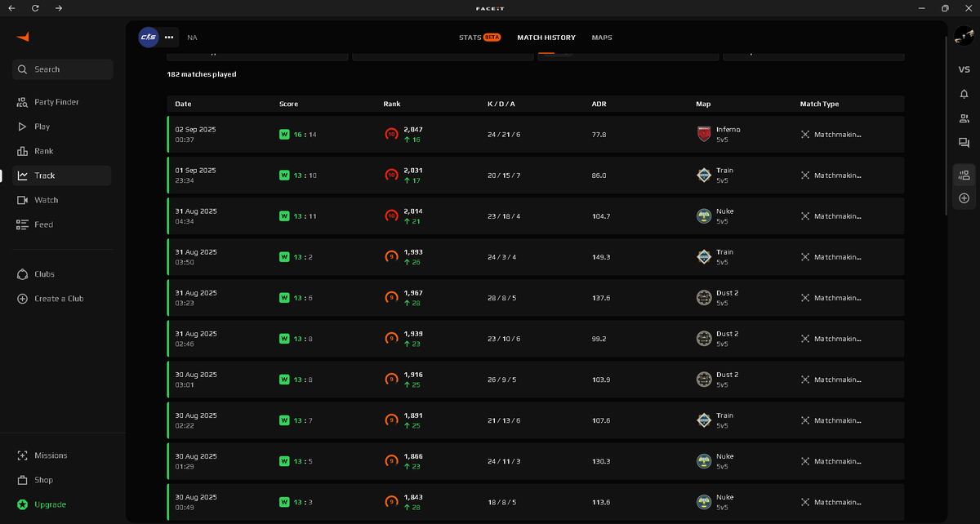Viewport: 980px width, 524px height.
Task: Click ADR value 149.3
Action: click(x=599, y=256)
